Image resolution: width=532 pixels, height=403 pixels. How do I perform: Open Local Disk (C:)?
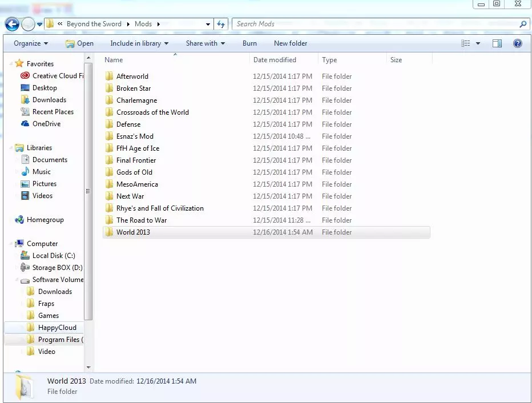click(54, 255)
